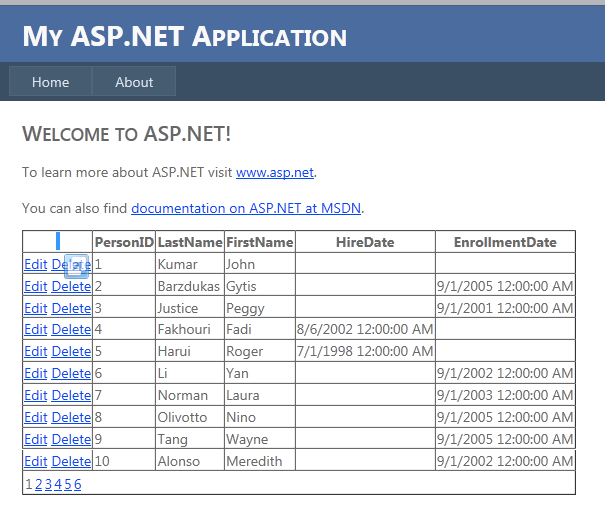Jump to page 3 of results
This screenshot has height=518, width=605.
[x=48, y=484]
